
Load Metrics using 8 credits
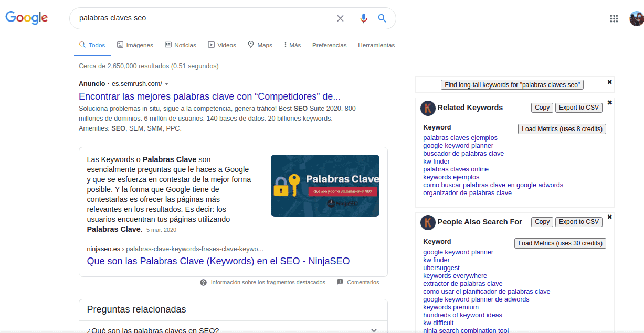click(562, 129)
